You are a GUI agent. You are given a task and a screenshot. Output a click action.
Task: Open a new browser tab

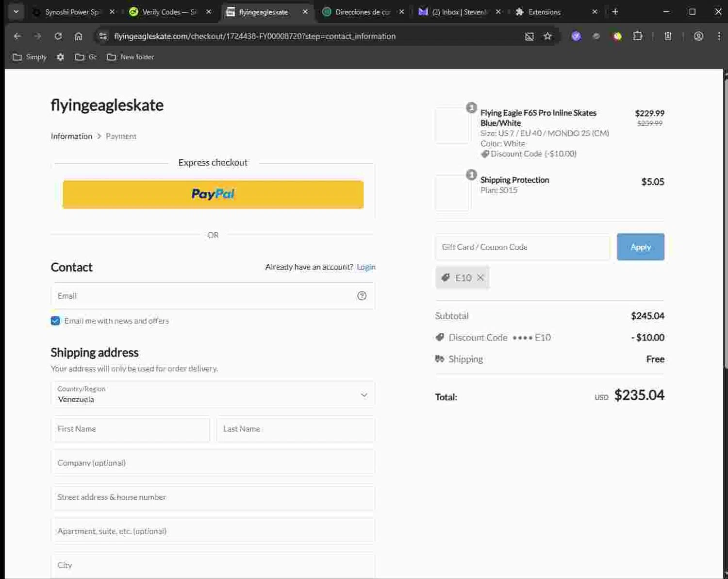(x=615, y=12)
